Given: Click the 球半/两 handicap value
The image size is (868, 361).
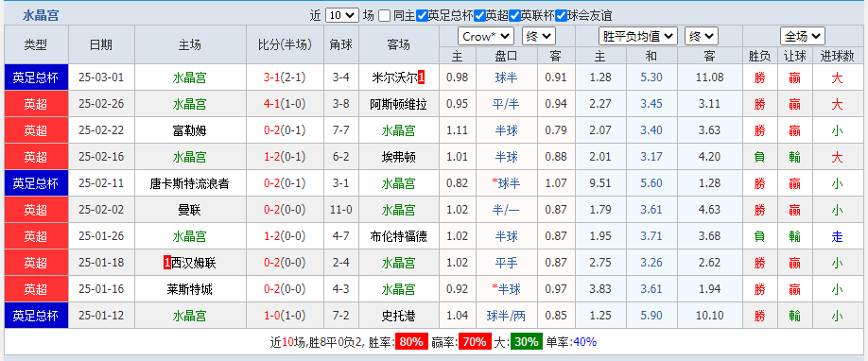Looking at the screenshot, I should click(506, 316).
